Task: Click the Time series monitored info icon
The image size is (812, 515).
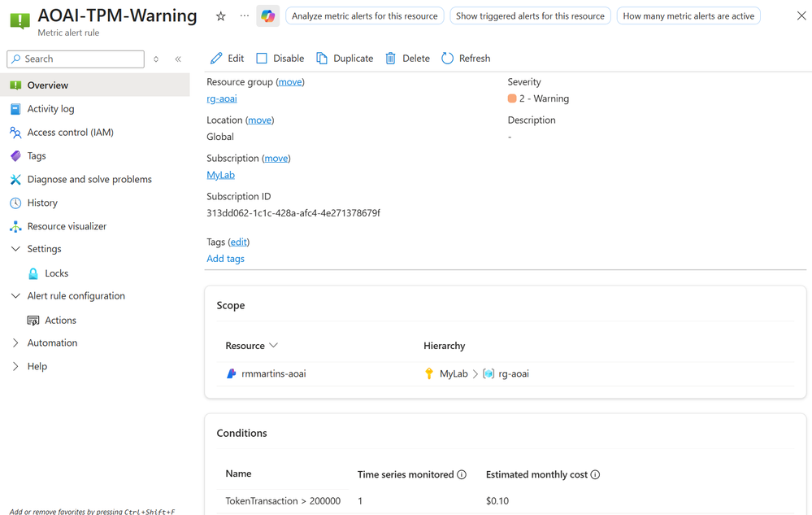Action: pyautogui.click(x=462, y=474)
